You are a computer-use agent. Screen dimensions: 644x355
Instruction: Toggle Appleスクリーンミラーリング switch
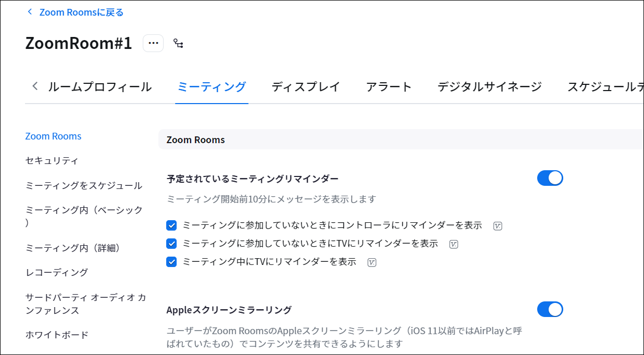pos(550,309)
